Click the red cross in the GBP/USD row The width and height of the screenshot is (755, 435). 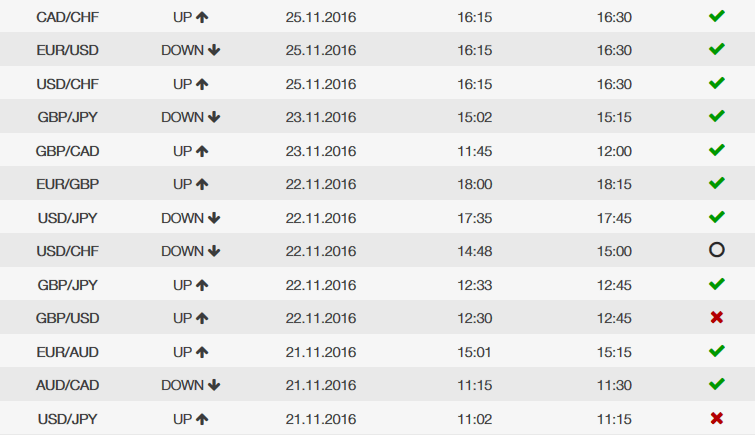pyautogui.click(x=716, y=317)
